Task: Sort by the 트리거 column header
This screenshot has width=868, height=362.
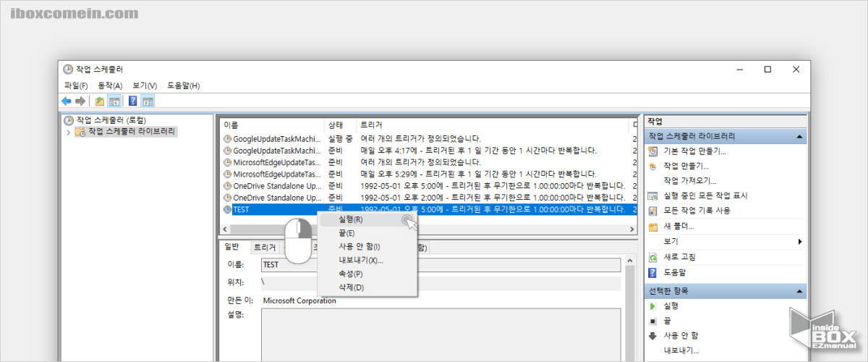Action: (494, 125)
